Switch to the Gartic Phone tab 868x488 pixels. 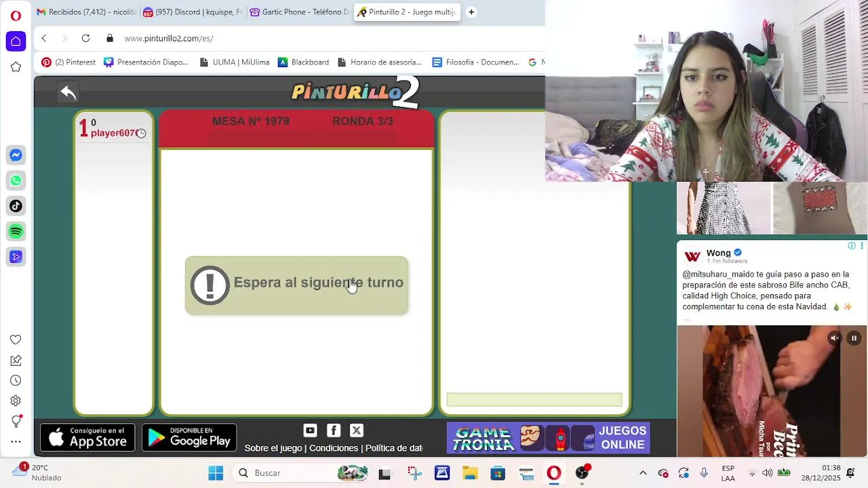299,12
